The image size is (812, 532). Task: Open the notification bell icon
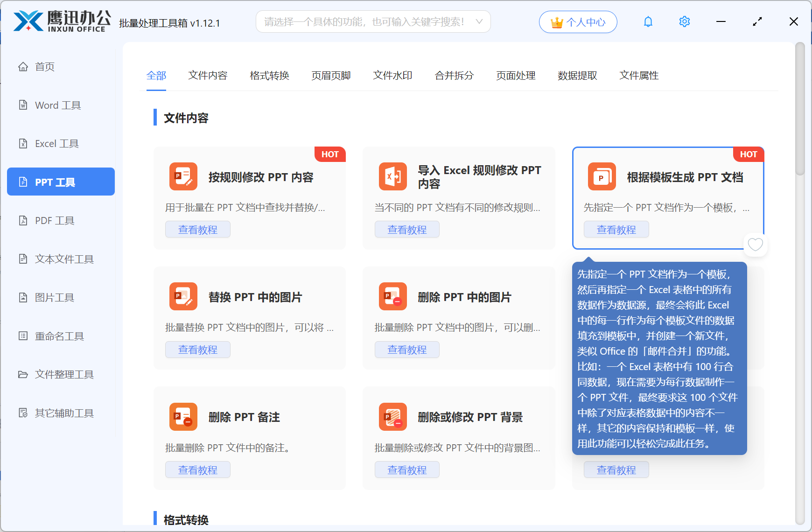coord(648,21)
